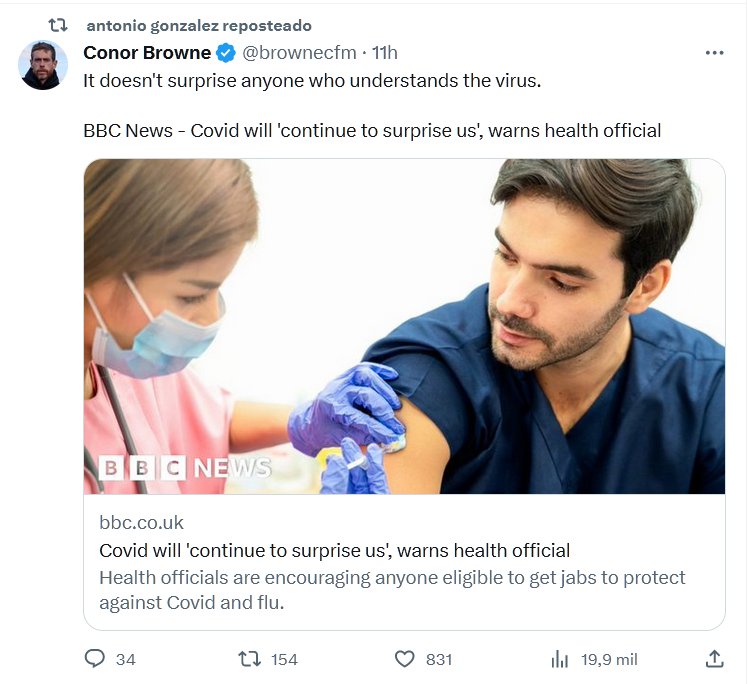748x684 pixels.
Task: Click the @brownecfm handle
Action: point(299,53)
